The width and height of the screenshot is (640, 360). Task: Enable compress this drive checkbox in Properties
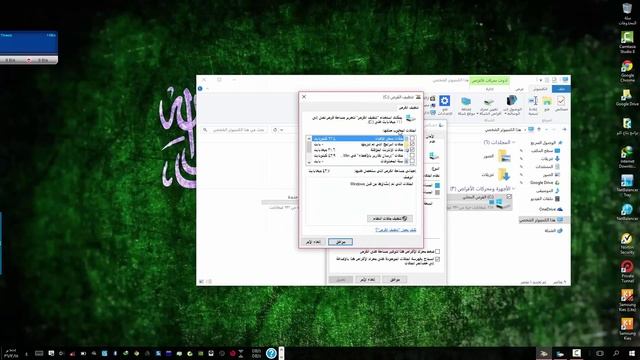click(438, 251)
